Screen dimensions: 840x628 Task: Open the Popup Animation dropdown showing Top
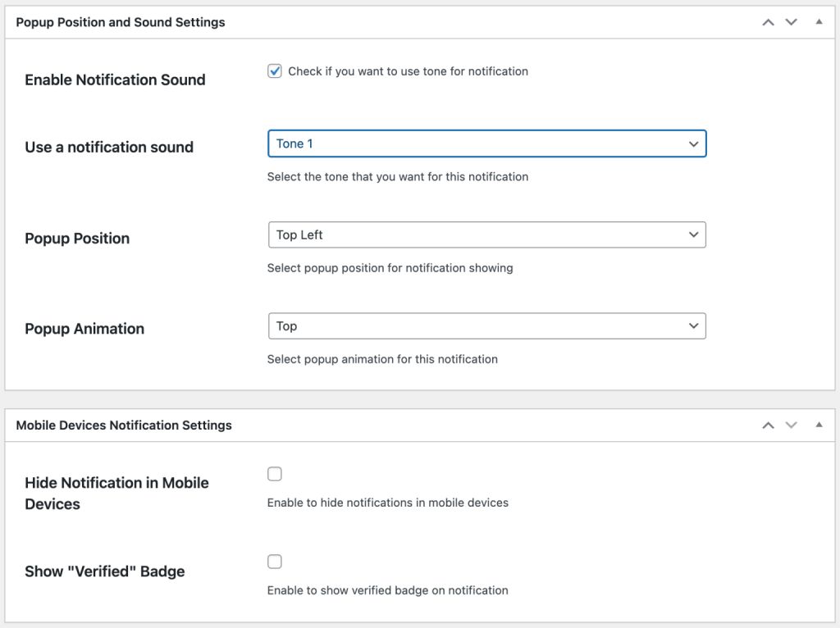click(x=486, y=325)
